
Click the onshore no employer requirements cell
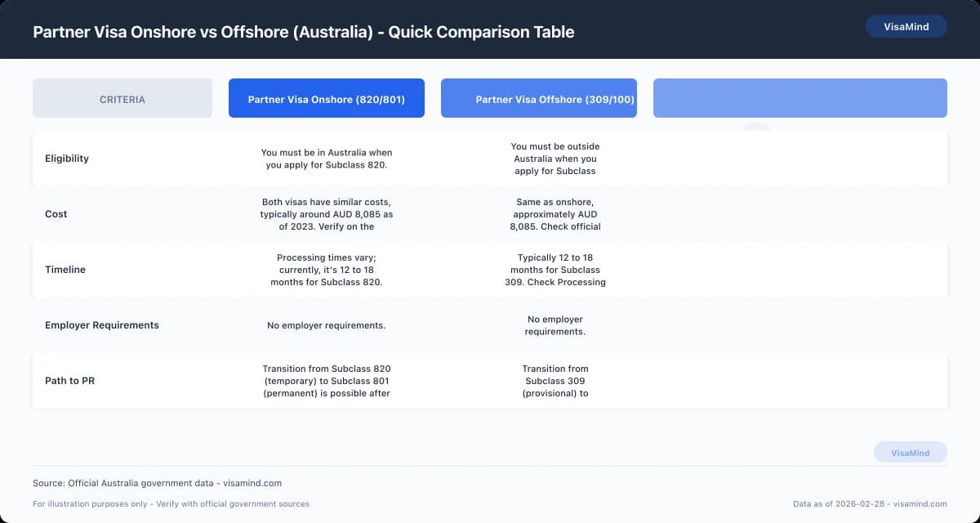click(x=327, y=324)
